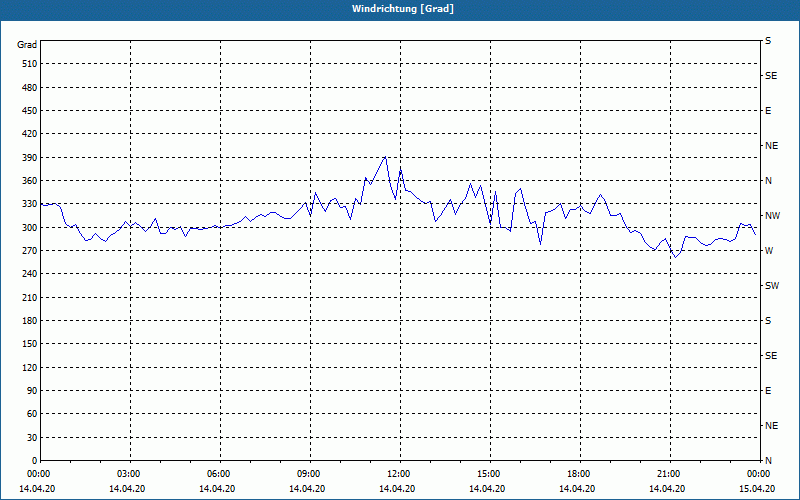
Task: Select the 420 y-axis value
Action: pyautogui.click(x=30, y=134)
